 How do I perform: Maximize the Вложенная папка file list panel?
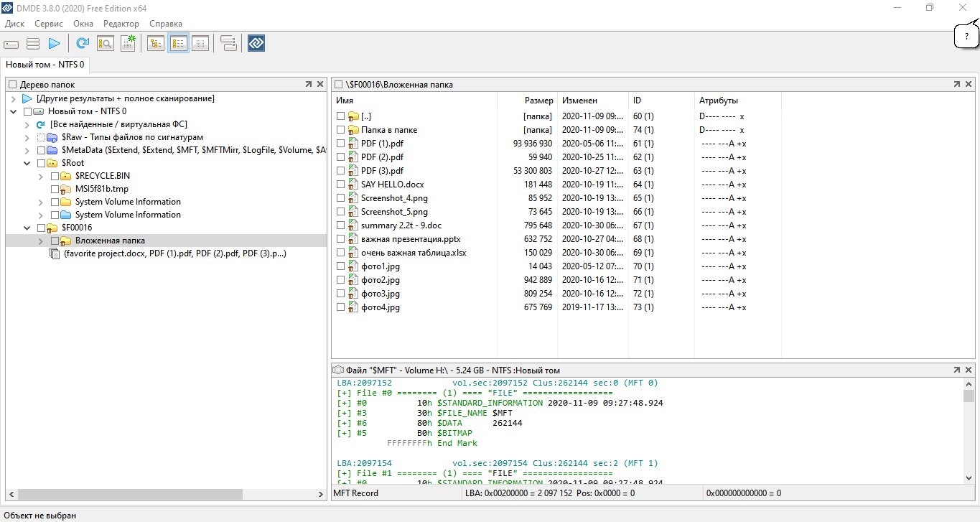click(x=957, y=85)
